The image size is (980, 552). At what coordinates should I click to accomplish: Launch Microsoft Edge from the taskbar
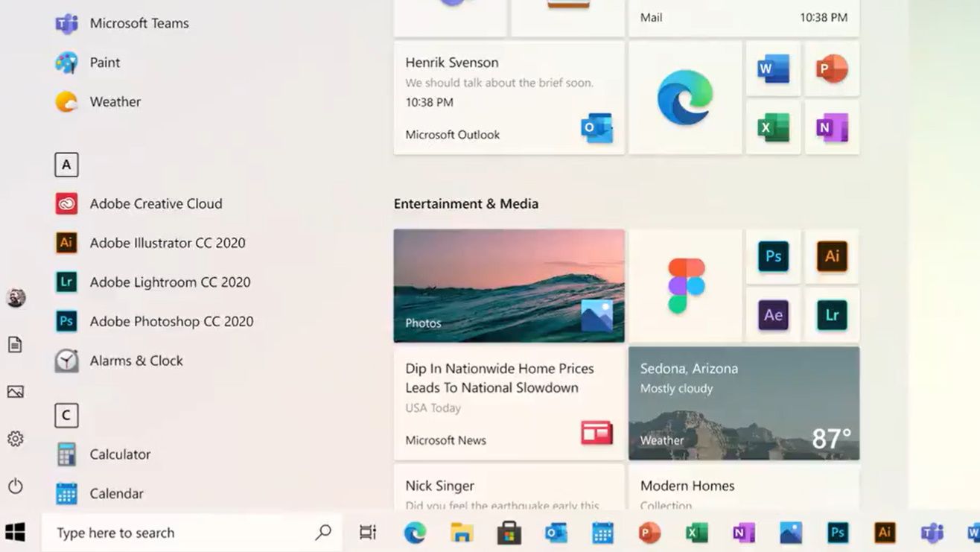(x=415, y=532)
